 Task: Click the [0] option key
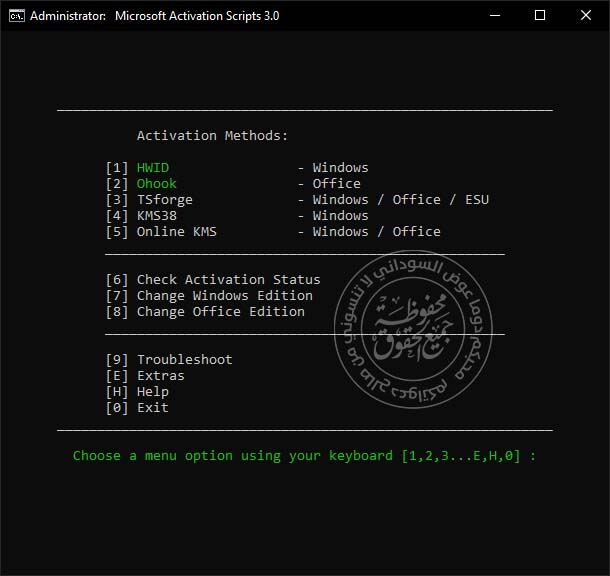point(117,408)
